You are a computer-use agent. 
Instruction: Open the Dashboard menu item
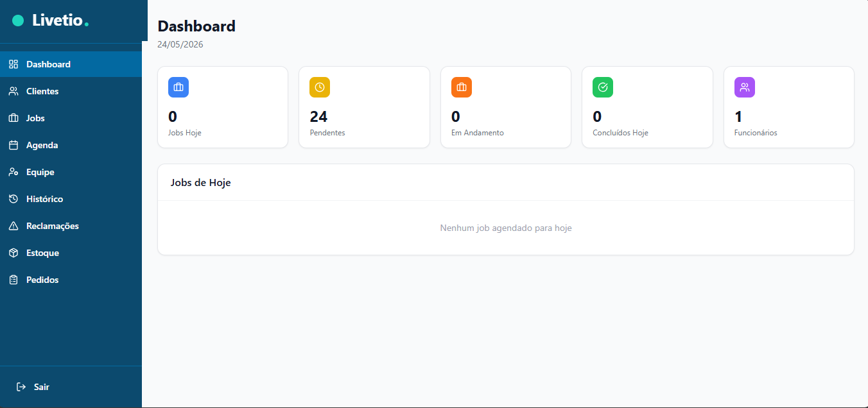point(71,64)
